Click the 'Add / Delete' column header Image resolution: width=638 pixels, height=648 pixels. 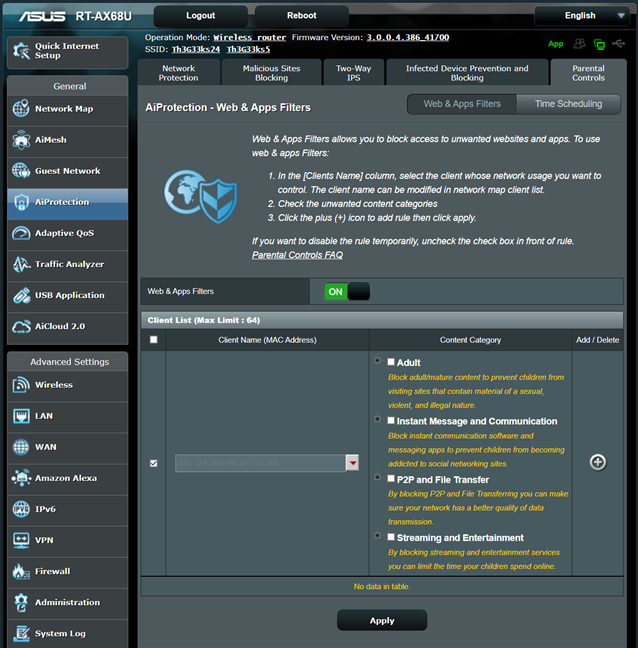pyautogui.click(x=598, y=340)
